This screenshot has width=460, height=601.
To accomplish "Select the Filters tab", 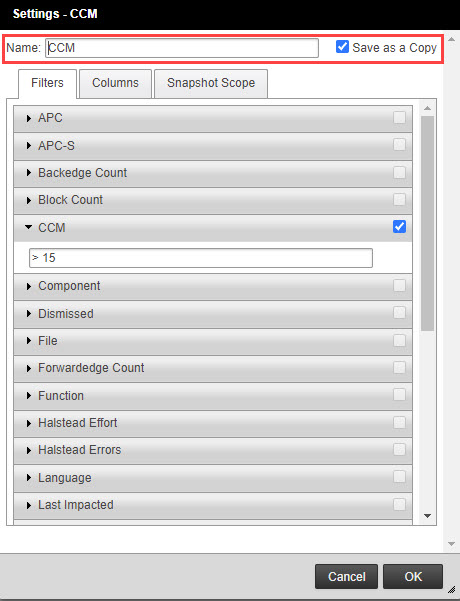I will tap(48, 83).
